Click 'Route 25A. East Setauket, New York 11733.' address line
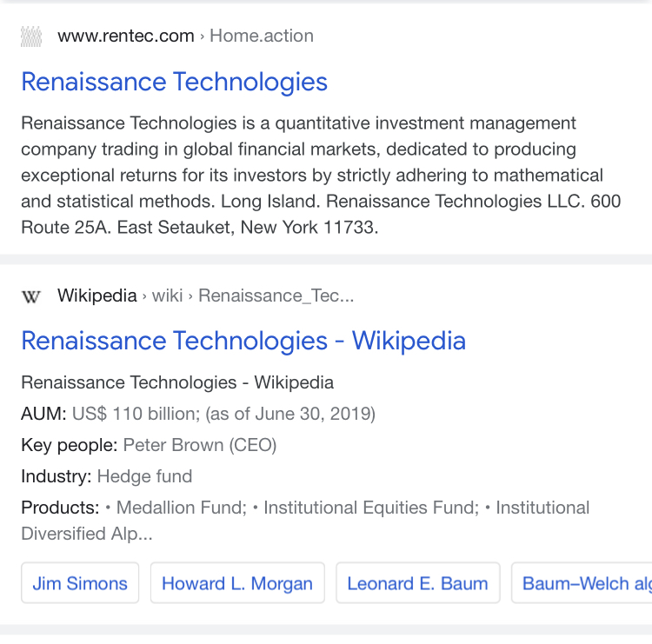This screenshot has width=652, height=644. click(200, 228)
